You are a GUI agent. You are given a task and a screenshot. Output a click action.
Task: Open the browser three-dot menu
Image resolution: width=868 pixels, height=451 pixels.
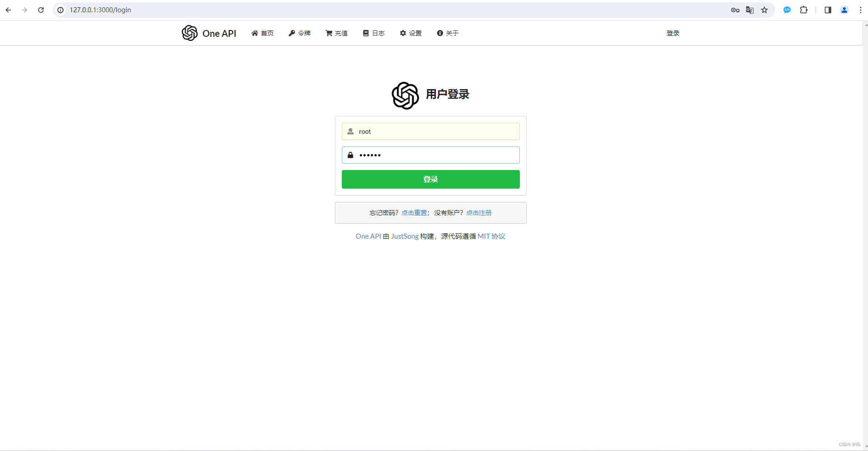click(x=861, y=10)
